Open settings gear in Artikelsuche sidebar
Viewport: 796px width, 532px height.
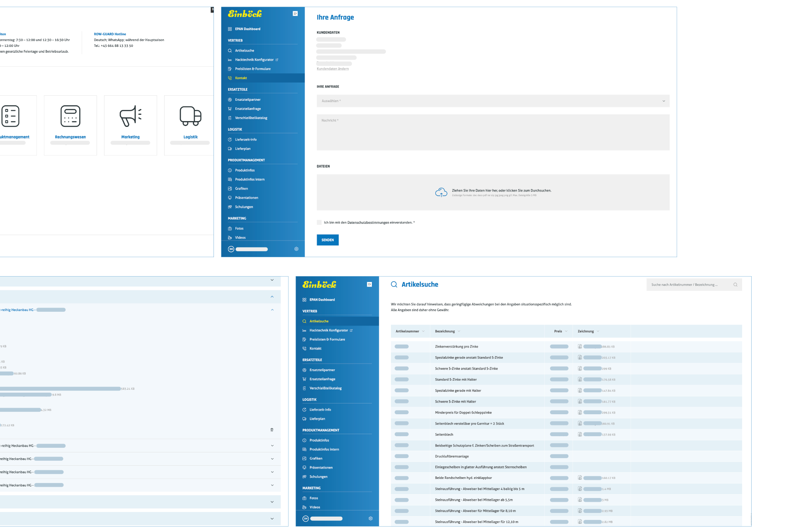[371, 519]
